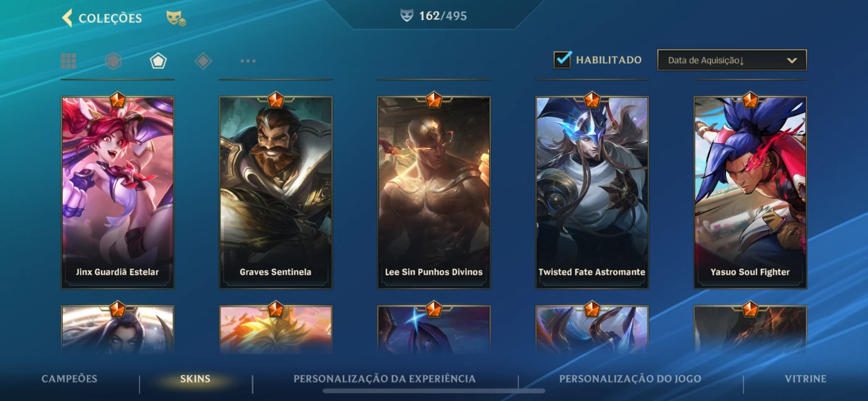Click the skin count mask icon

[407, 15]
